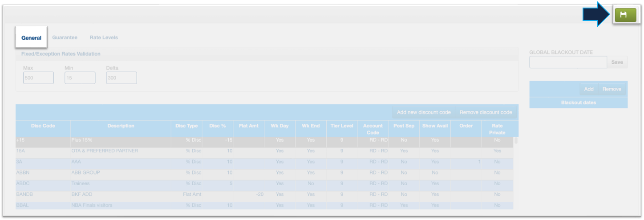Sort by Disc Code column header

pyautogui.click(x=43, y=126)
